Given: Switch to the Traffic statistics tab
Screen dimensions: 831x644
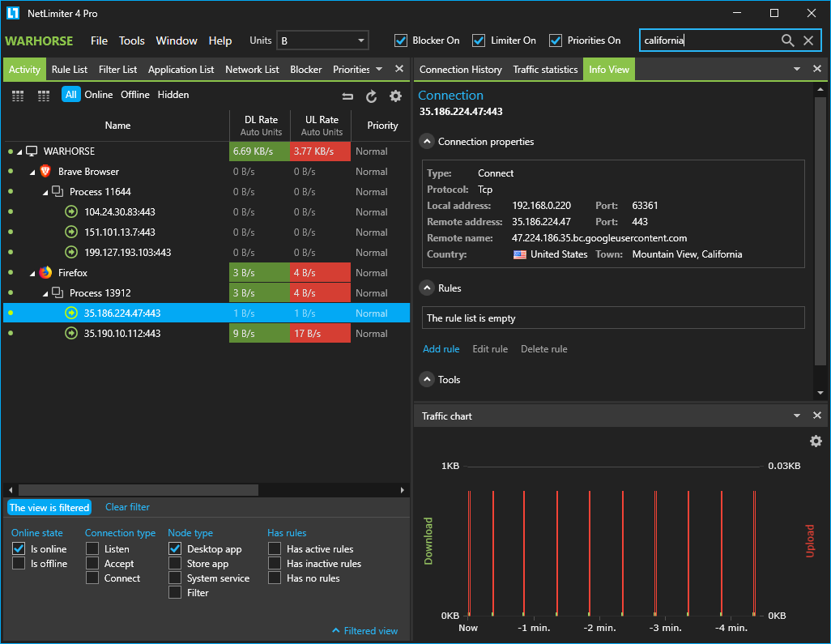Looking at the screenshot, I should click(545, 70).
